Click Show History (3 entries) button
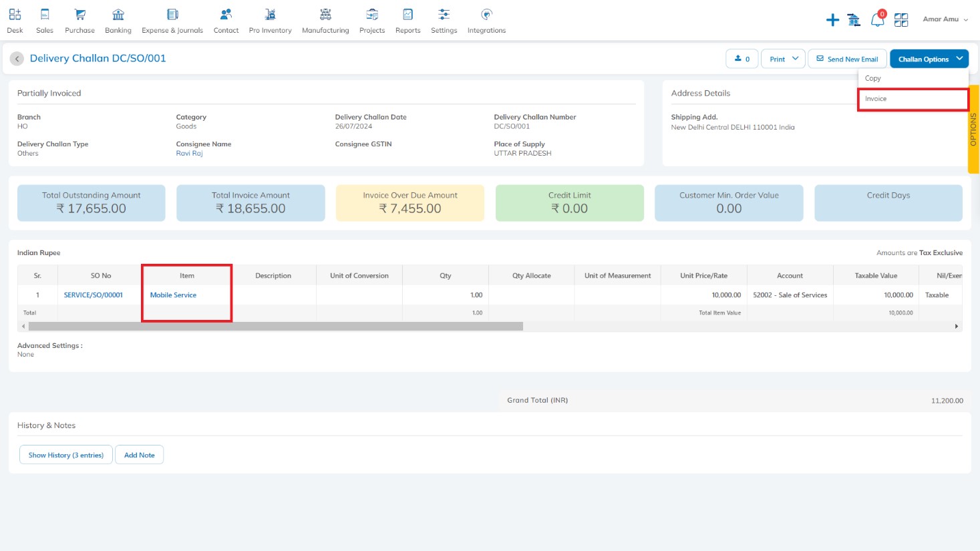This screenshot has height=551, width=980. coord(65,455)
